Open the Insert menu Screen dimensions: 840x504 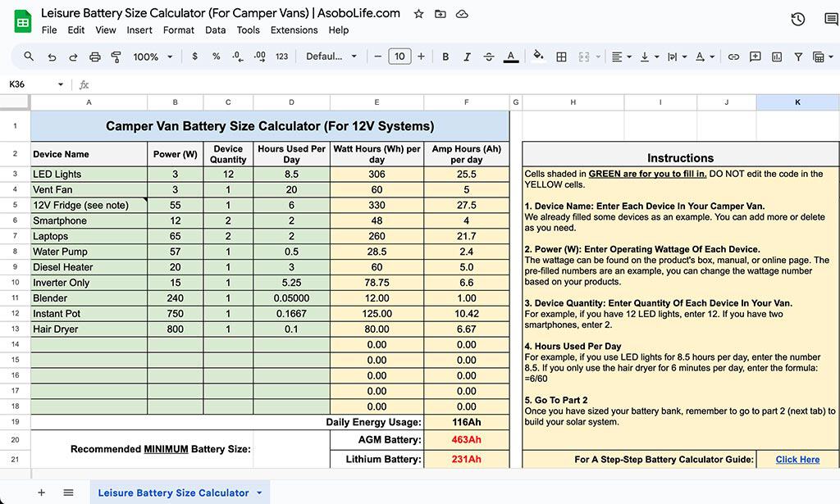(139, 30)
